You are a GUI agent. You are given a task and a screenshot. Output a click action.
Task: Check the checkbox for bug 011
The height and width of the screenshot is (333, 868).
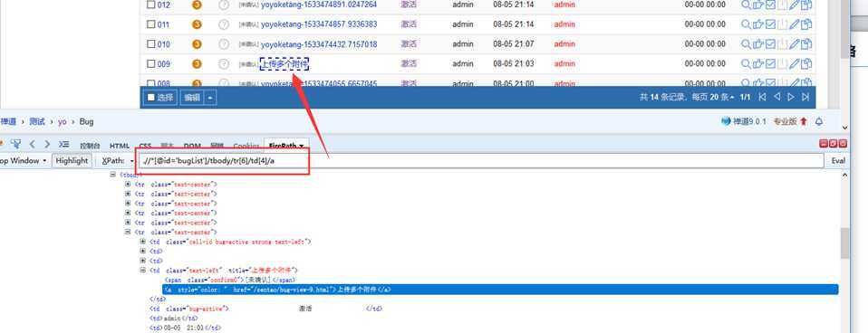(150, 24)
